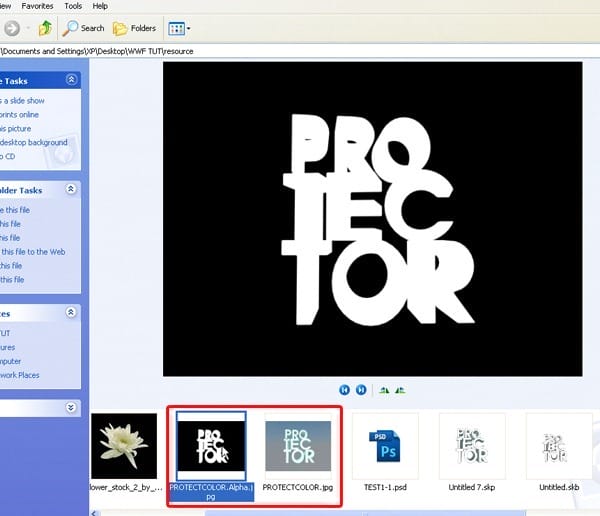Viewport: 600px width, 516px height.
Task: Collapse the File and Folder Tasks panel
Action: click(71, 189)
